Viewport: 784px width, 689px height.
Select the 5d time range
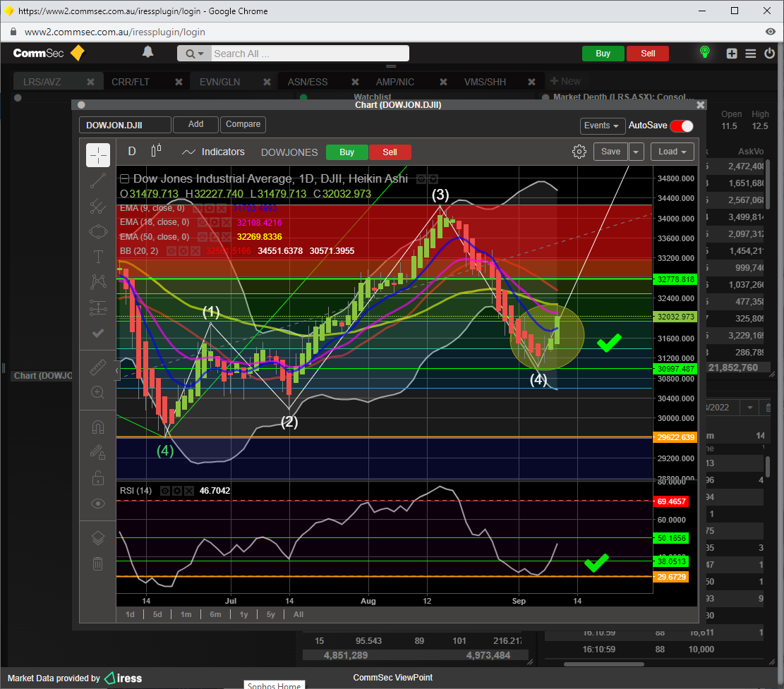157,614
